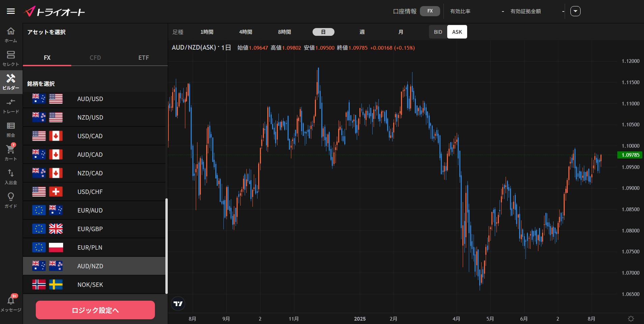The width and height of the screenshot is (644, 324).
Task: Open the deposit and withdrawal icon
Action: [11, 176]
